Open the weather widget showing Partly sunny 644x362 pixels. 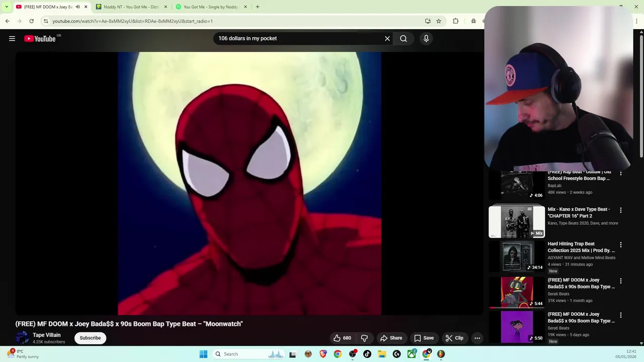(x=23, y=354)
